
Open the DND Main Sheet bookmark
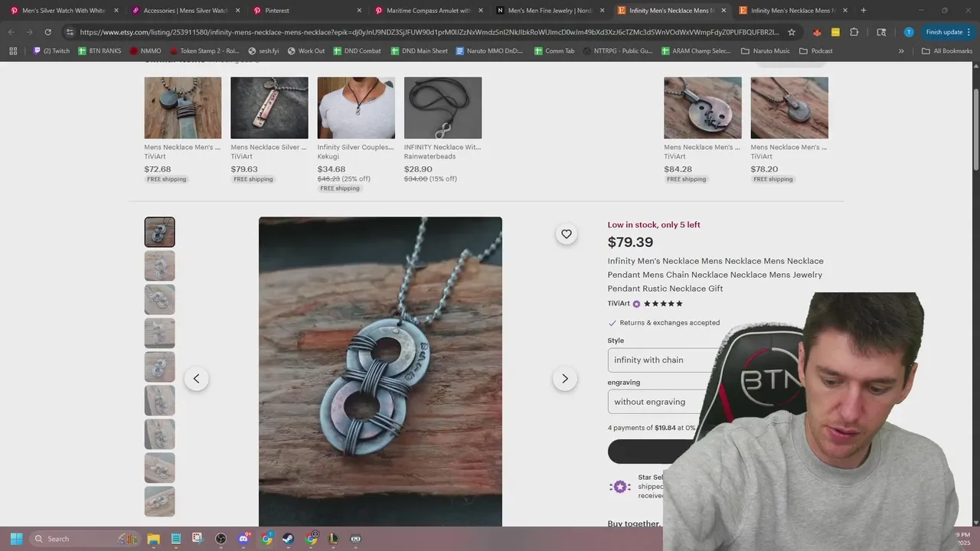coord(419,51)
